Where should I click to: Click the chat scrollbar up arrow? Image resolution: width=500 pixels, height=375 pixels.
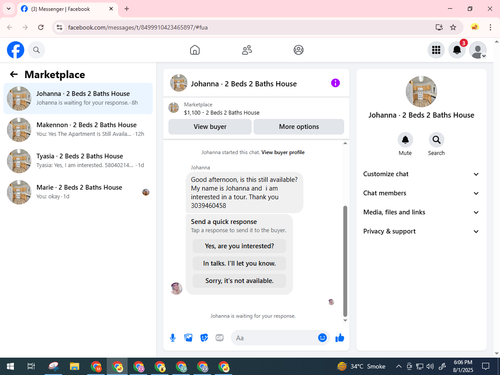click(x=345, y=143)
